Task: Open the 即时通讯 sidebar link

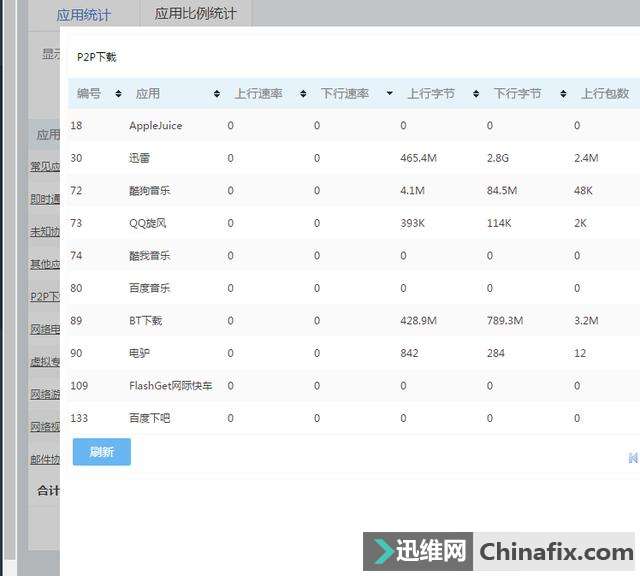Action: [45, 199]
